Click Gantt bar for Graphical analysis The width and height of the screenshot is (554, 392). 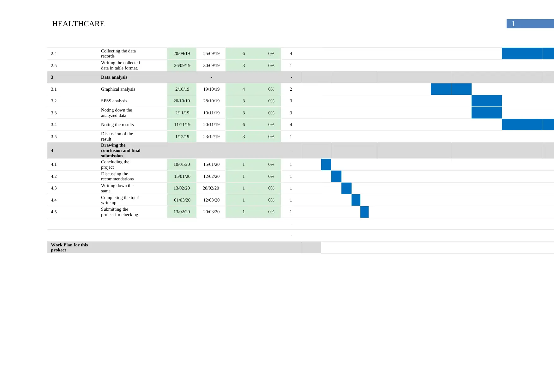point(451,89)
